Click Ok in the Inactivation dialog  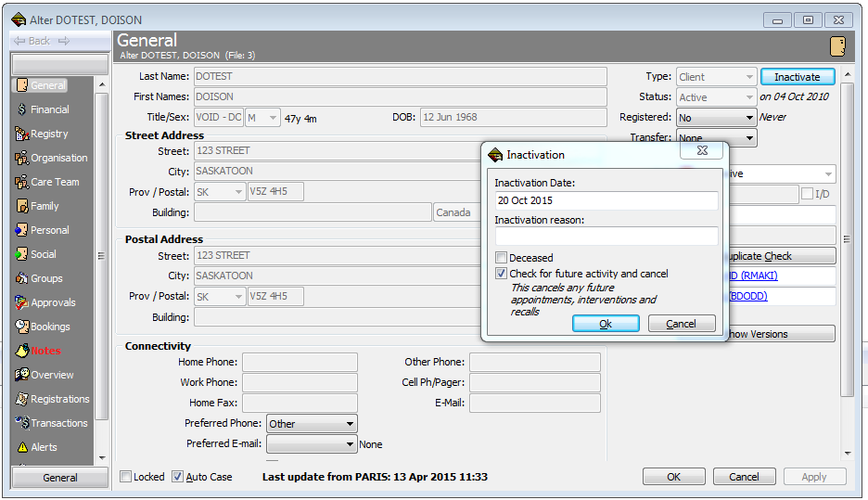coord(606,324)
